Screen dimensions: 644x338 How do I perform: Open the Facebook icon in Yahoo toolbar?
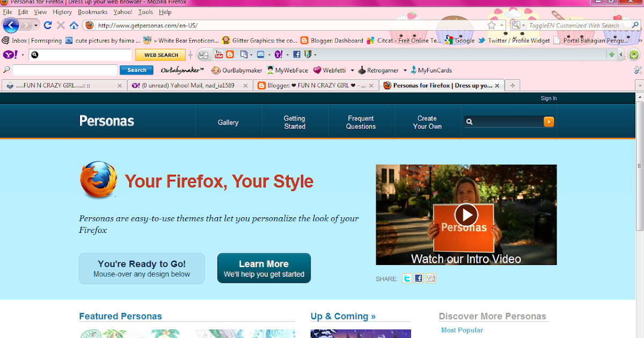[x=296, y=54]
